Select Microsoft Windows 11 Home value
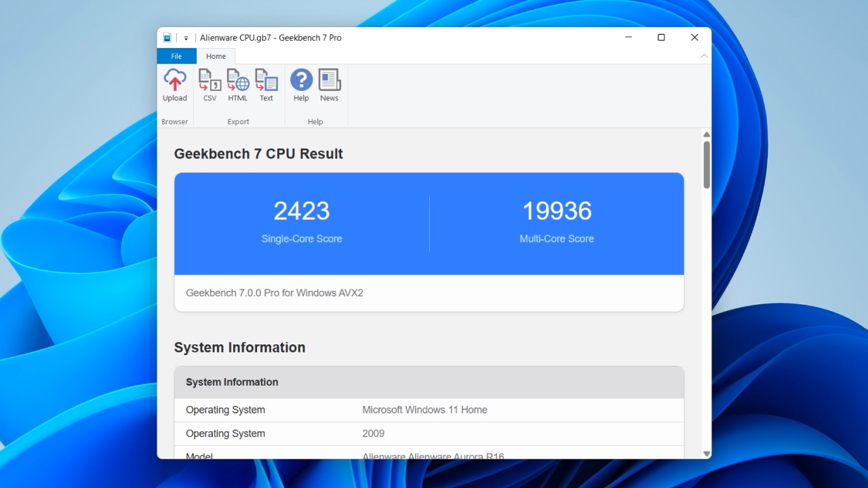Viewport: 868px width, 488px height. pyautogui.click(x=425, y=410)
